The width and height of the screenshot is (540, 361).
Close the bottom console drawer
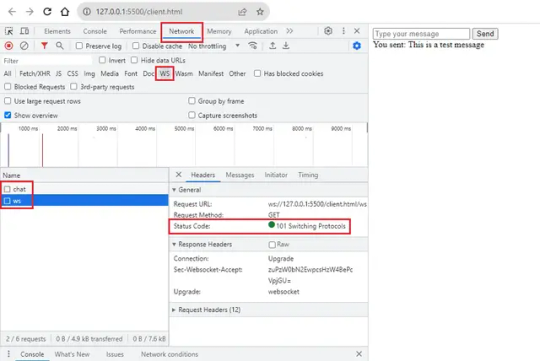coord(359,354)
